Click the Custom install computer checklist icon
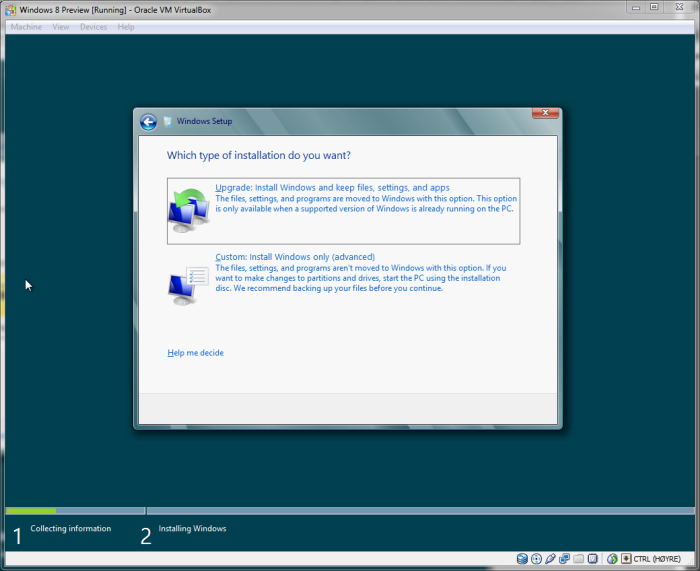The image size is (700, 571). [x=189, y=286]
